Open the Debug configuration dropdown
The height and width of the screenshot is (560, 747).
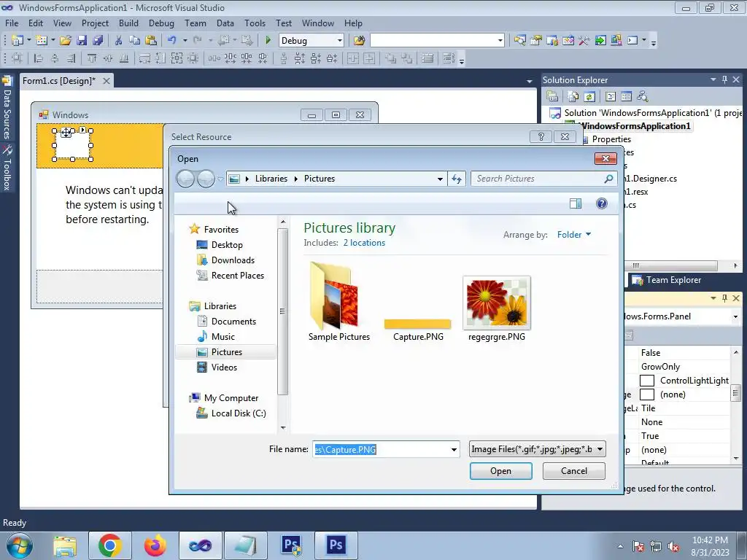pyautogui.click(x=340, y=41)
